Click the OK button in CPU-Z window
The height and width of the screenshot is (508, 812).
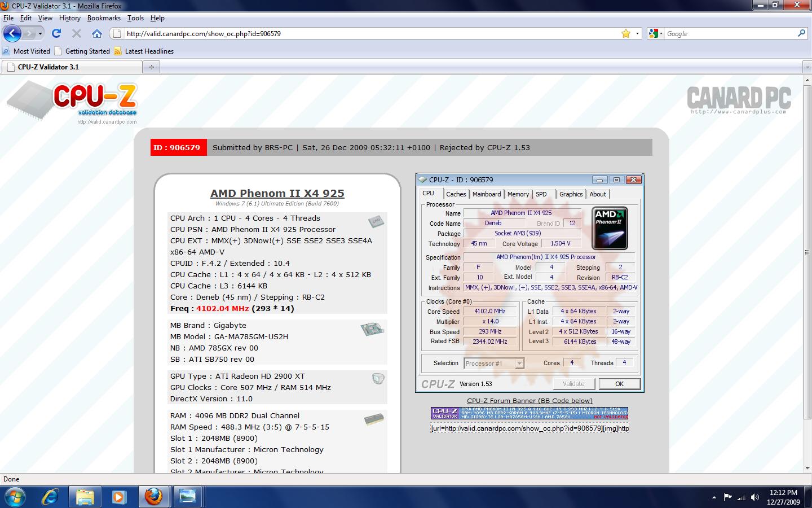[619, 384]
